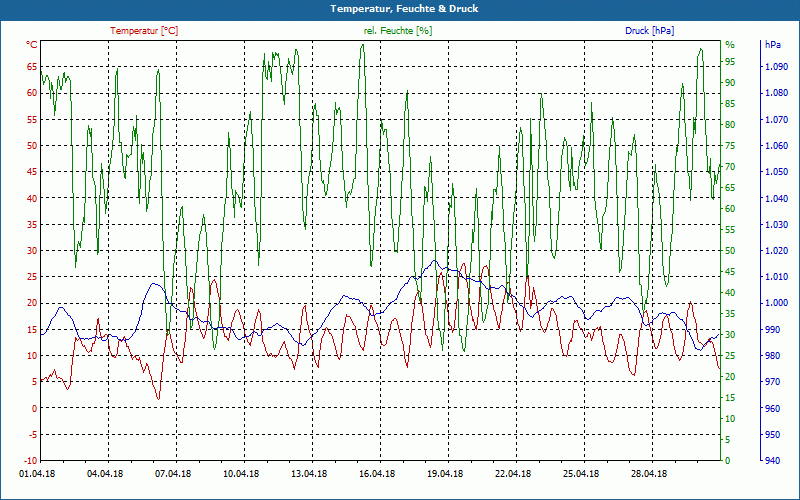This screenshot has height=500, width=800.
Task: Click the blue 'hPa' unit label
Action: tap(773, 44)
